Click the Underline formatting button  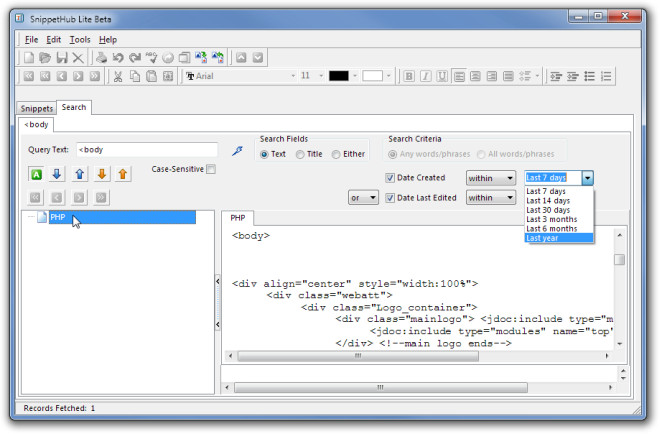coord(442,76)
